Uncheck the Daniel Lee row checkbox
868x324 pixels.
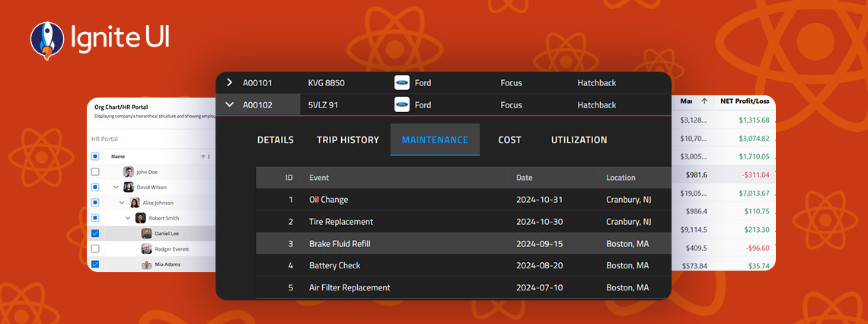[x=95, y=233]
